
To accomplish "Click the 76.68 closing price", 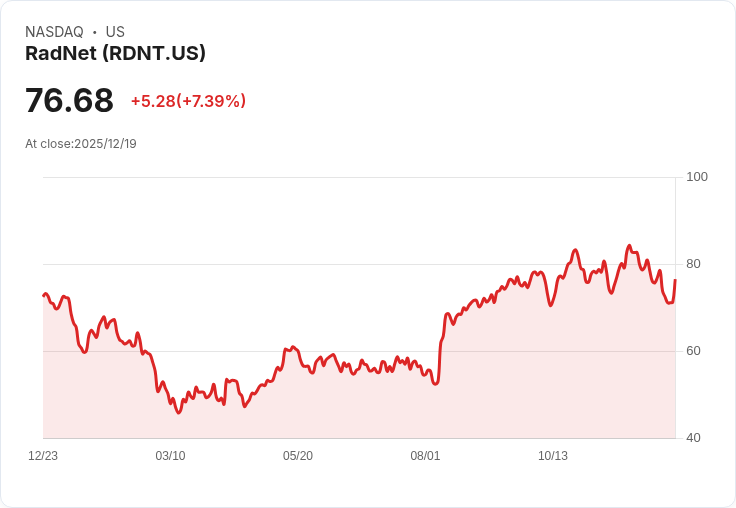I will 69,100.
